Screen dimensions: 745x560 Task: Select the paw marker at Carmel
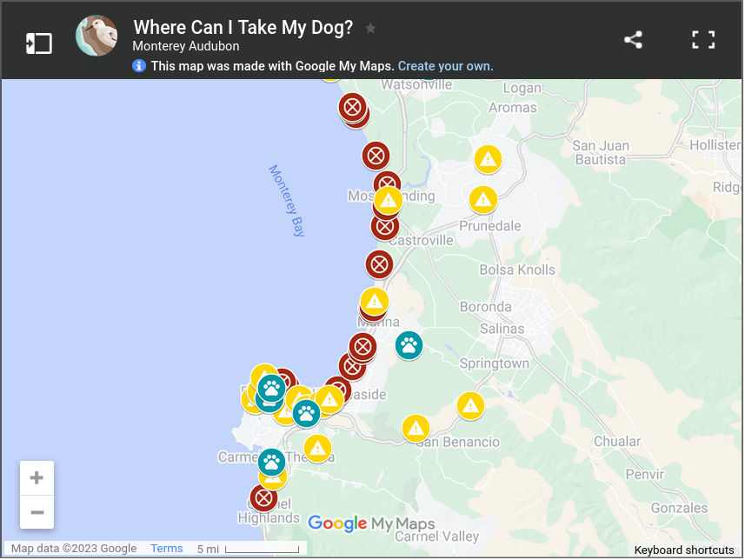272,462
